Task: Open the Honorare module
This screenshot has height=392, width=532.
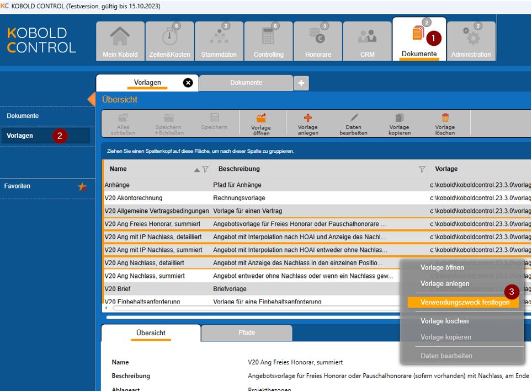Action: click(318, 41)
